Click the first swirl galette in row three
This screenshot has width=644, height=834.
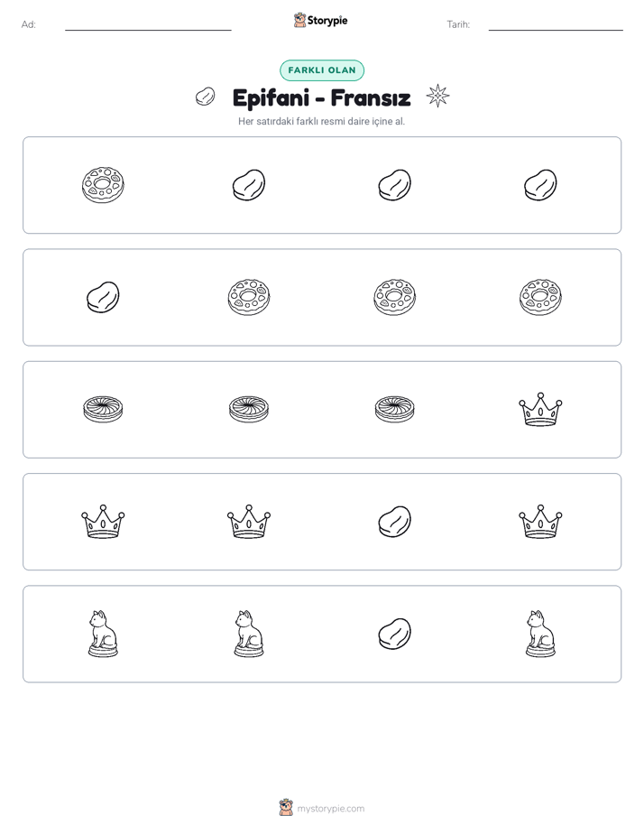[103, 410]
